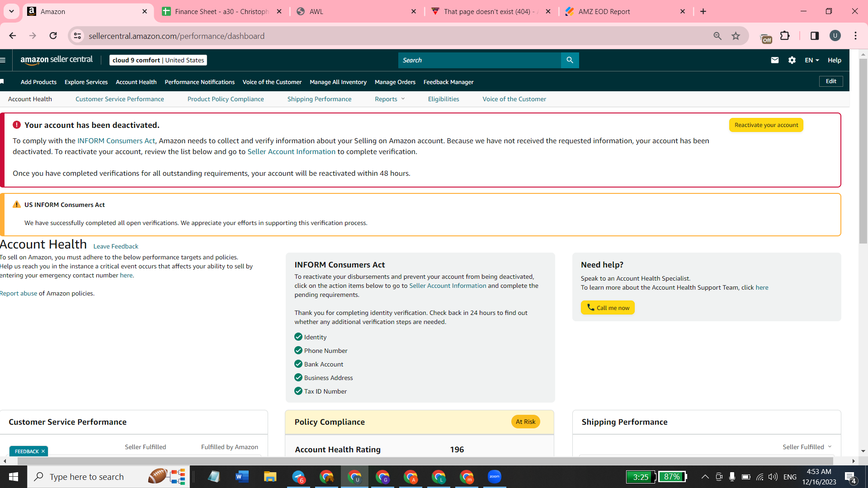Image resolution: width=868 pixels, height=488 pixels.
Task: Click the amazon seller central logo
Action: tap(57, 60)
